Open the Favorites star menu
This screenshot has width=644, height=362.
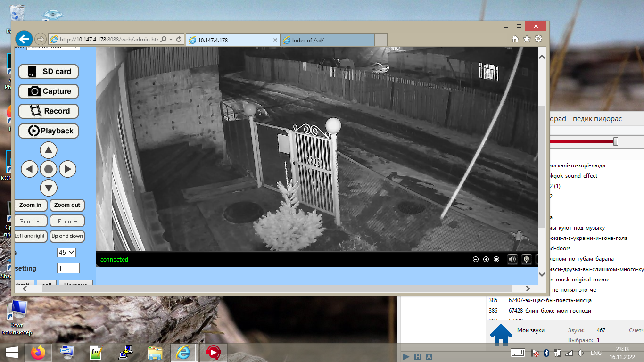coord(527,39)
